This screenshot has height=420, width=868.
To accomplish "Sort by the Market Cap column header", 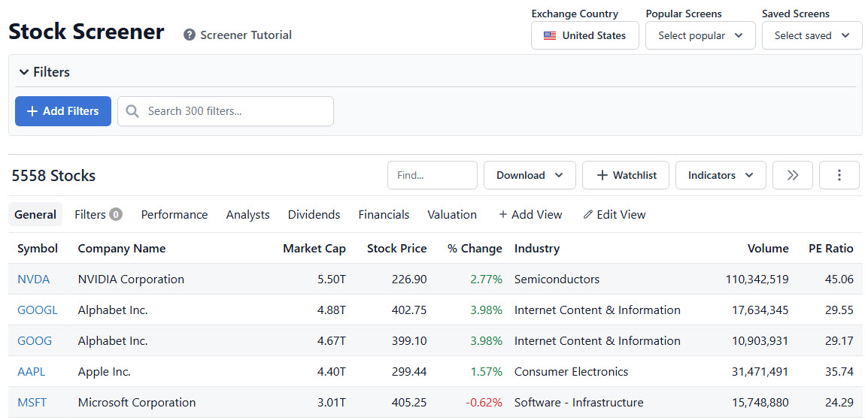I will point(314,249).
